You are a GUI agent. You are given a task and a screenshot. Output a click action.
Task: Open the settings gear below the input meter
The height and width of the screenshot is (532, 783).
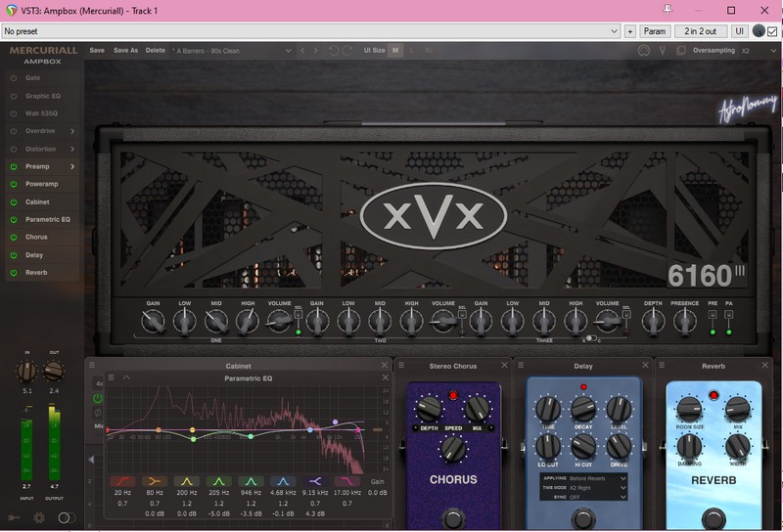pyautogui.click(x=39, y=517)
